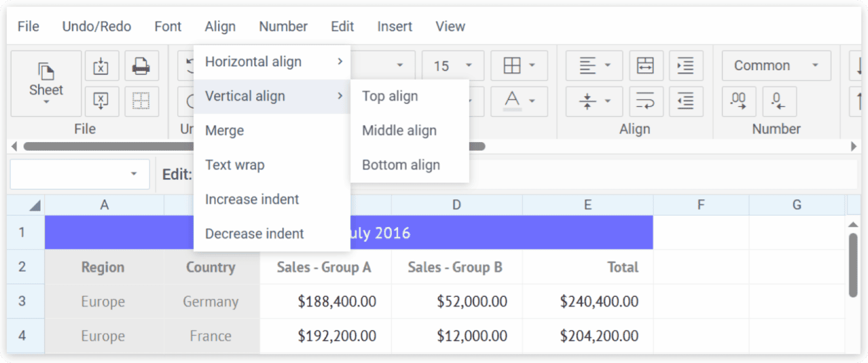The height and width of the screenshot is (363, 868).
Task: Toggle the gridlines visibility icon
Action: [141, 102]
